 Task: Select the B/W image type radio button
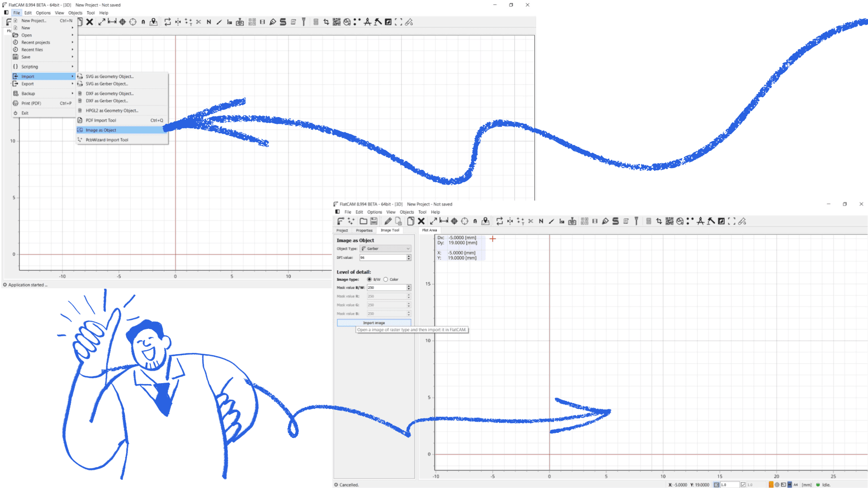(x=369, y=279)
